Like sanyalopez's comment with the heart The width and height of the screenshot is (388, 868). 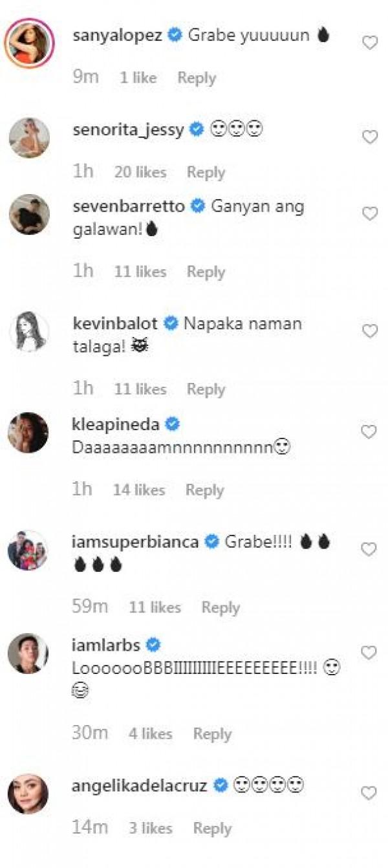point(369,43)
